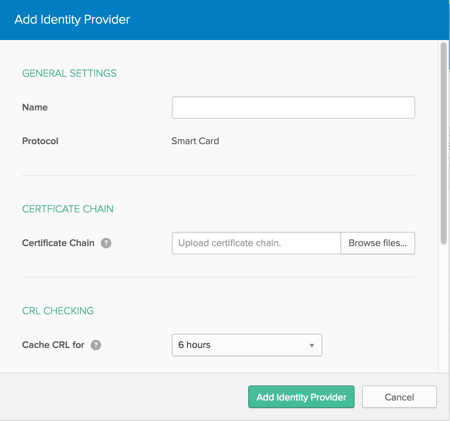The height and width of the screenshot is (421, 450).
Task: Click the CERTFICATE CHAIN section heading
Action: point(68,209)
